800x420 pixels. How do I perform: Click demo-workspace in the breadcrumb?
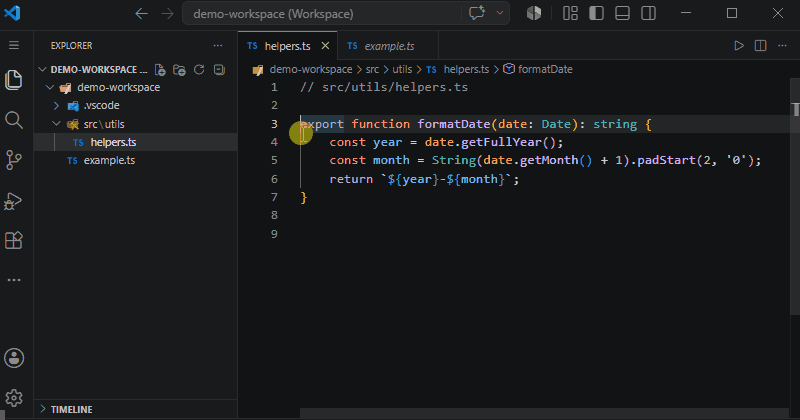[311, 69]
